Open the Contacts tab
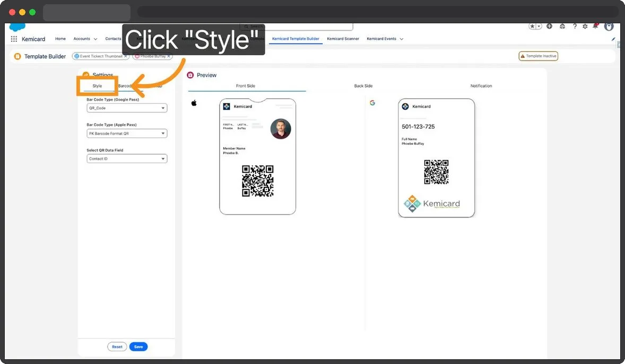The image size is (625, 364). click(113, 39)
